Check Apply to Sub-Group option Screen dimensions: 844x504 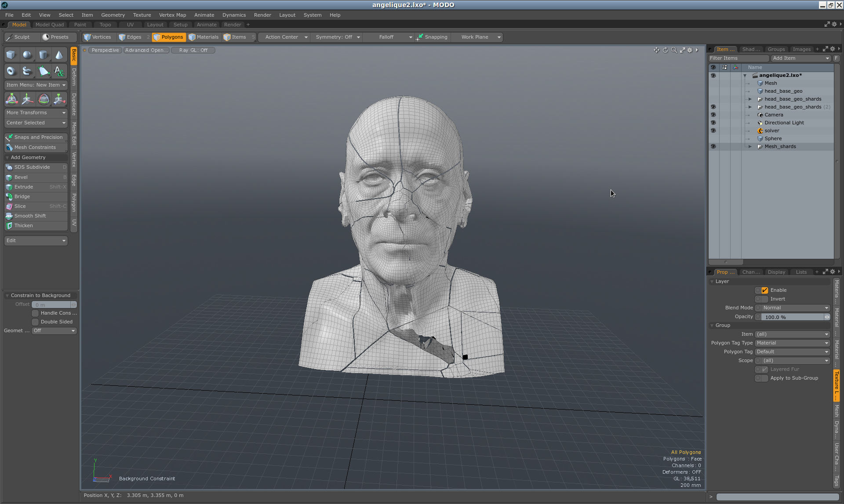[764, 378]
